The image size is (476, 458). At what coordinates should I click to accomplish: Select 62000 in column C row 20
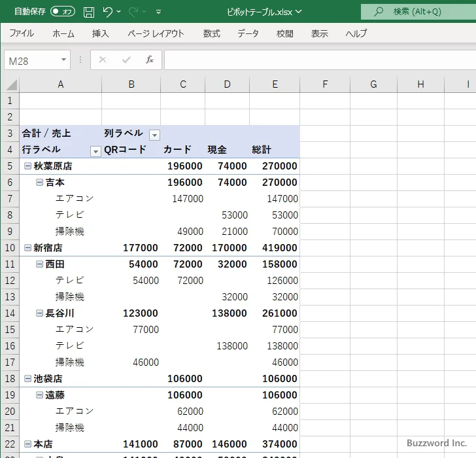pyautogui.click(x=183, y=412)
